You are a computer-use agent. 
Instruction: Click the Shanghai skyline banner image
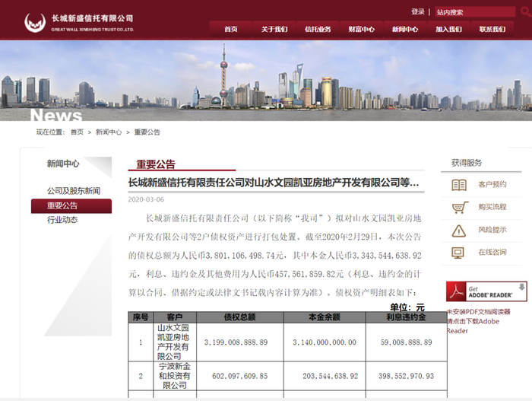coord(266,81)
